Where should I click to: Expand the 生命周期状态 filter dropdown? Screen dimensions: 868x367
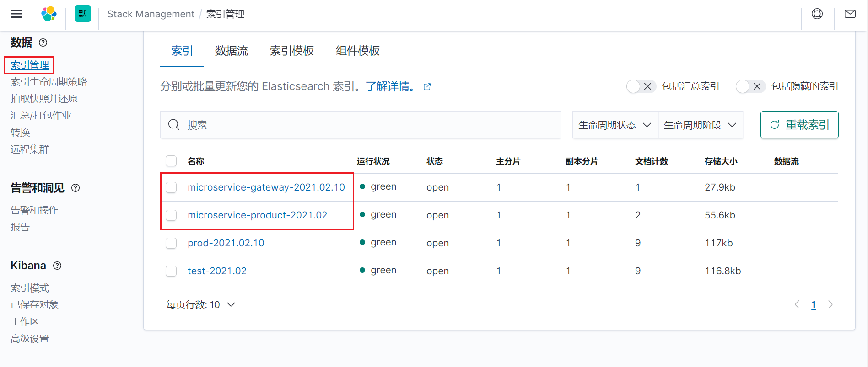[x=615, y=125]
